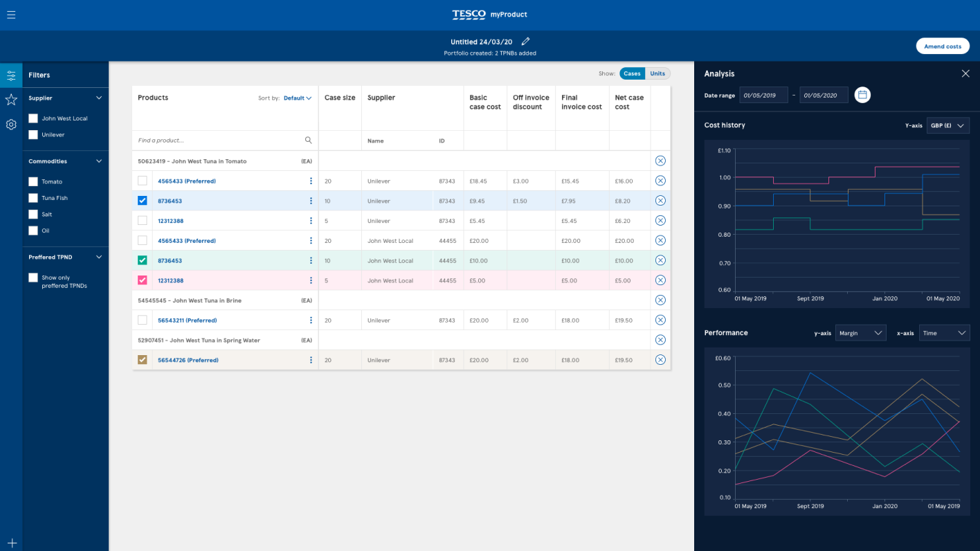
Task: Collapse the Commodities filter section
Action: [99, 161]
